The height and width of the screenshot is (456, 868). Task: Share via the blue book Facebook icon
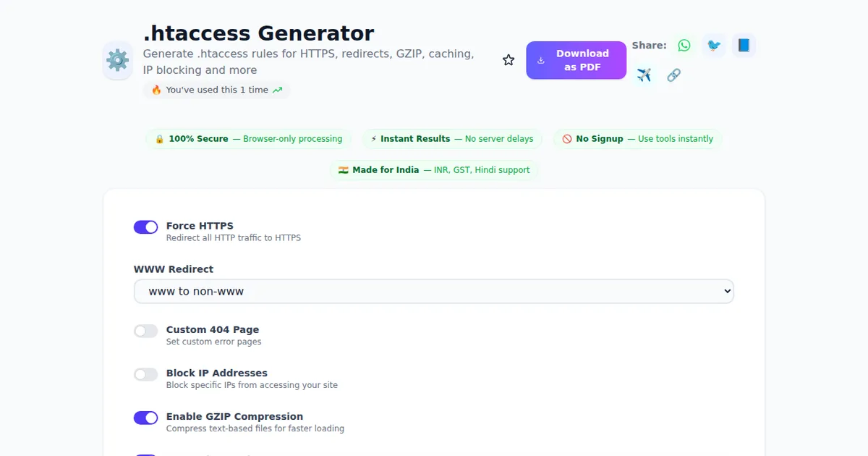(744, 46)
